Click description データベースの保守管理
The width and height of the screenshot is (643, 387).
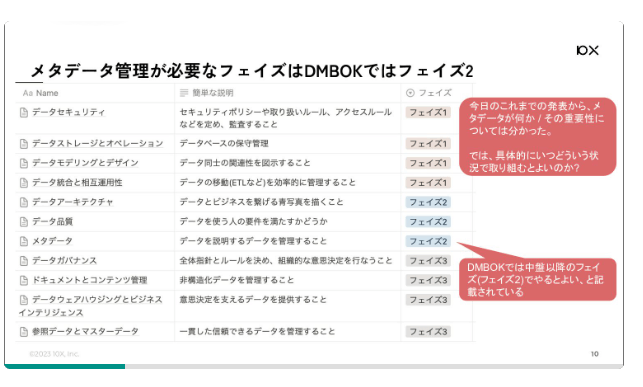pos(224,143)
